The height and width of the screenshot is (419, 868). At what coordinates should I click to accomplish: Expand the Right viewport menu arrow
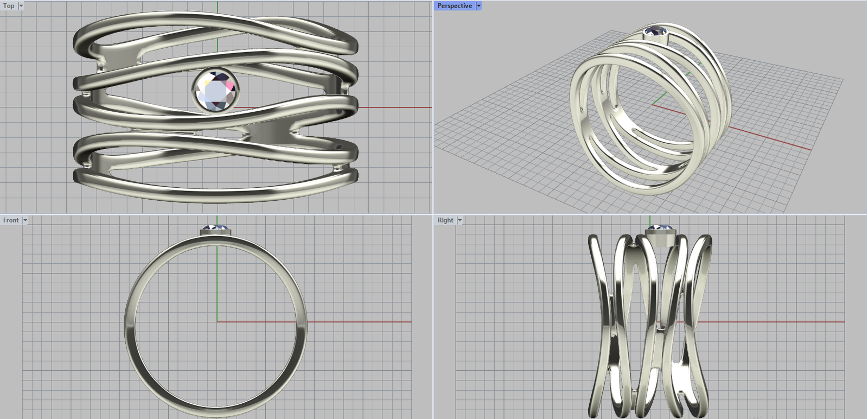(459, 220)
